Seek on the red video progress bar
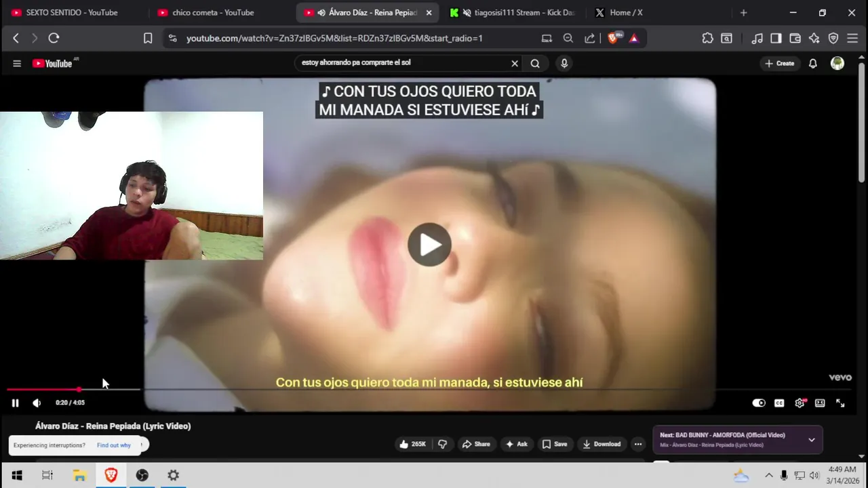 click(x=429, y=390)
